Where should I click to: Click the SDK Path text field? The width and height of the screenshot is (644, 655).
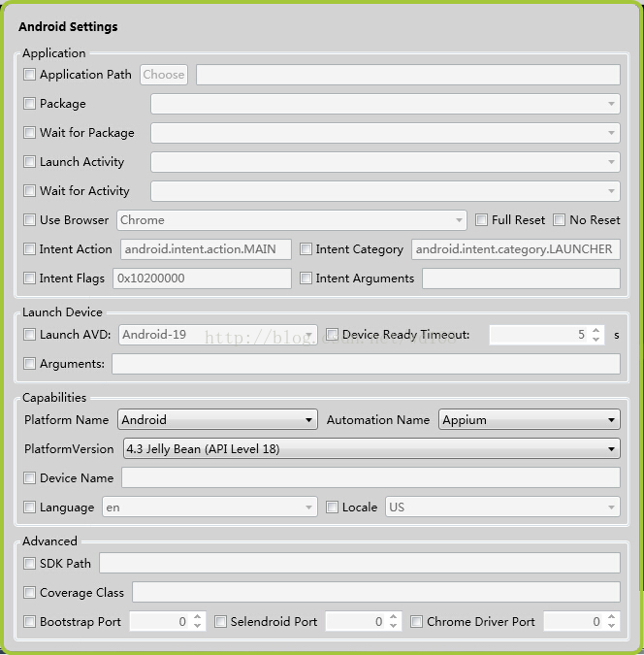[360, 564]
